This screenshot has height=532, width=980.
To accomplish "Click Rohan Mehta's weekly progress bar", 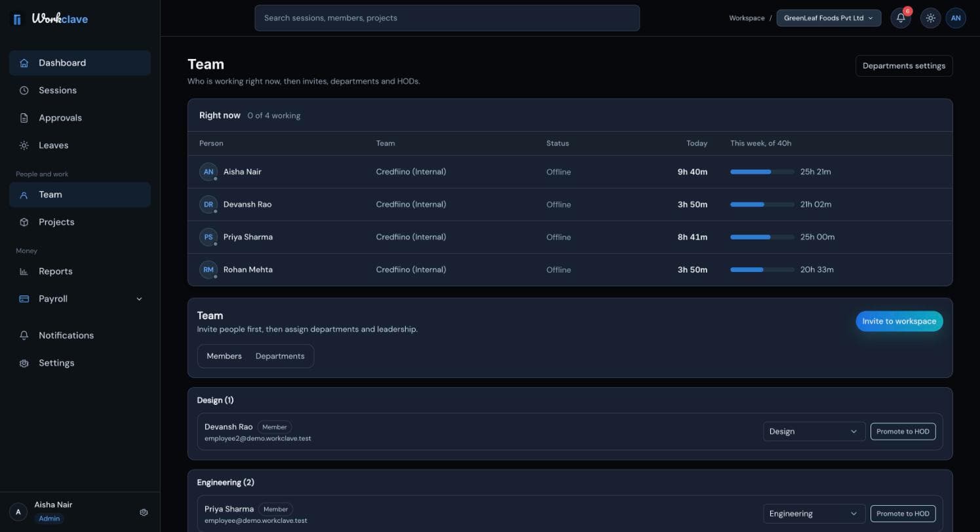I will coord(762,270).
